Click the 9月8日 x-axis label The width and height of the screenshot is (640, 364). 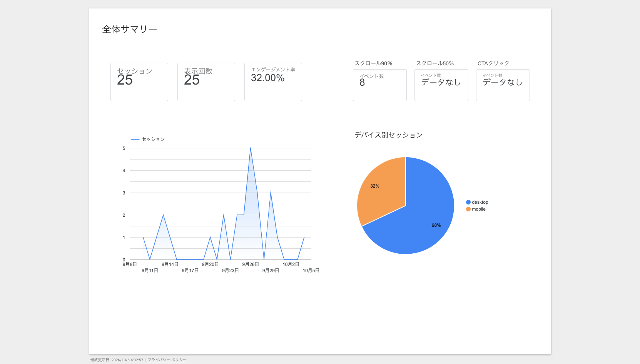(130, 264)
